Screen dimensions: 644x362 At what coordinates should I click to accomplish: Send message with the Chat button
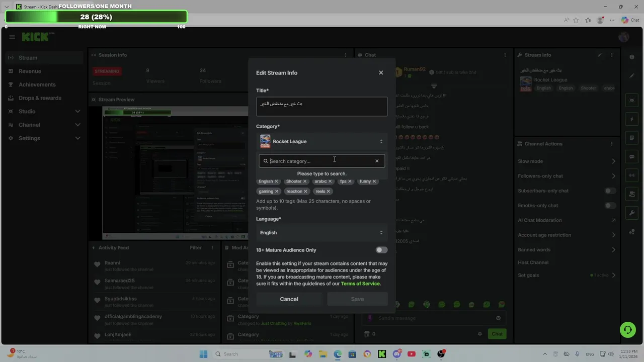coord(497,334)
